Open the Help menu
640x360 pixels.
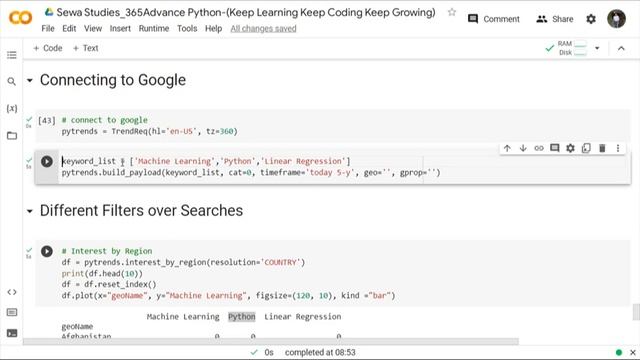pyautogui.click(x=213, y=29)
